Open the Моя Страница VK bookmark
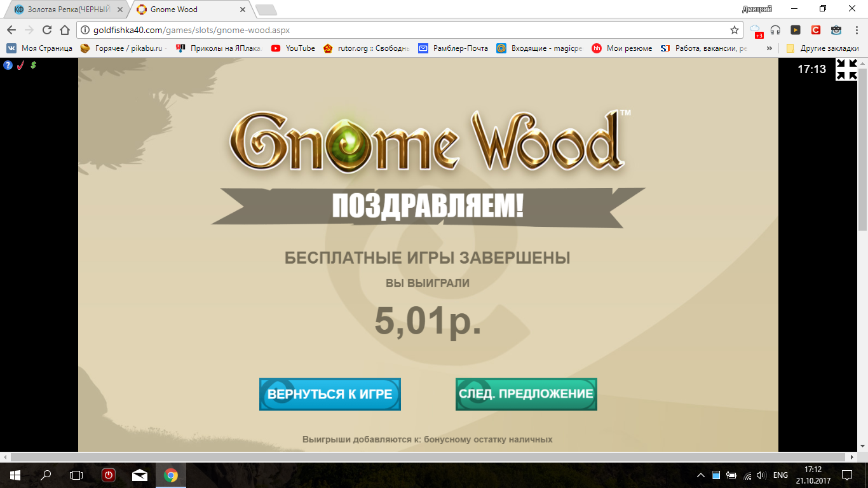868x488 pixels. click(x=39, y=48)
